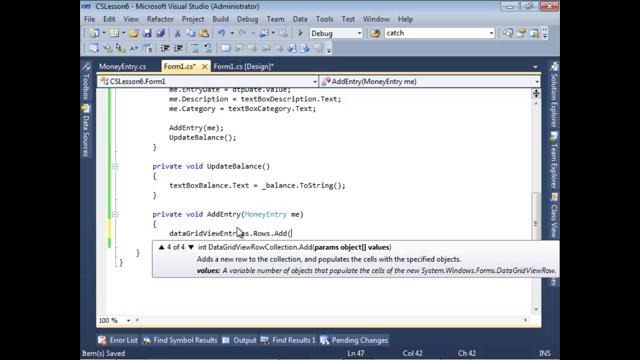Show the Output panel
This screenshot has width=640, height=360.
239,340
